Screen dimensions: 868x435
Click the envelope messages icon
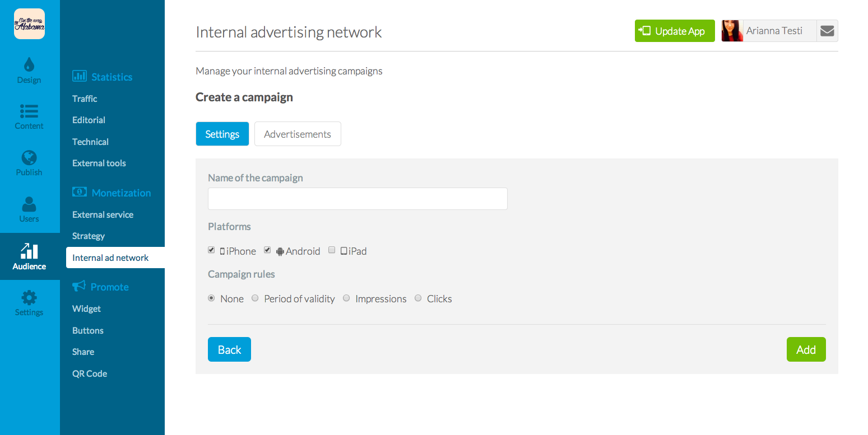[827, 31]
